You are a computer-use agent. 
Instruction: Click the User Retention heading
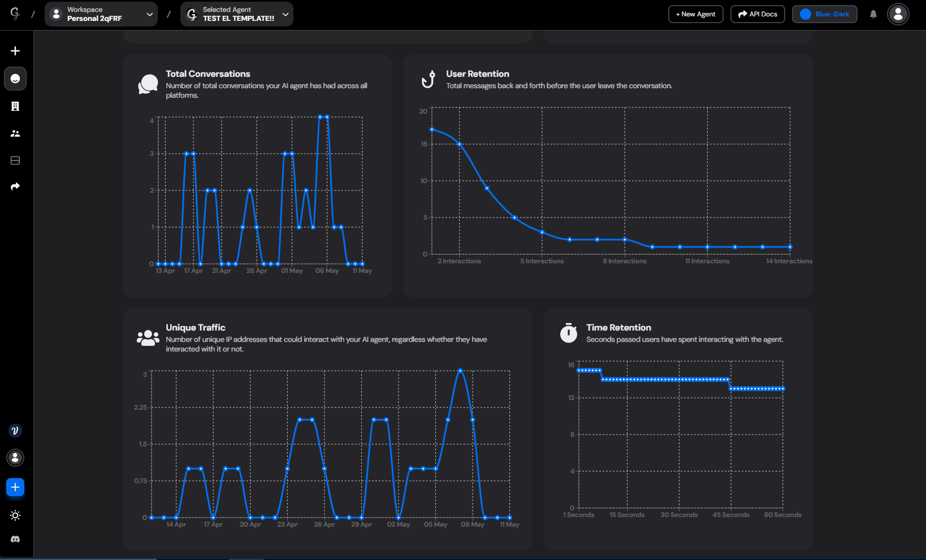(478, 74)
